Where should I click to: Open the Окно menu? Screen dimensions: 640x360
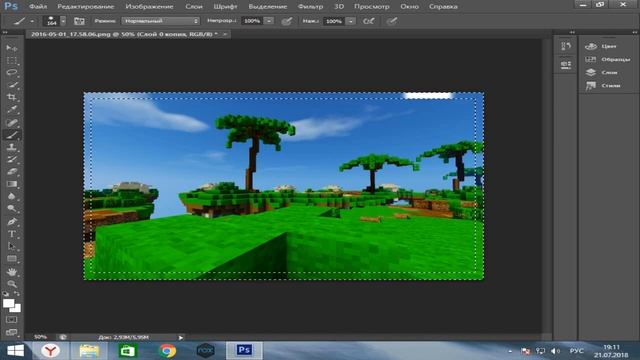[409, 7]
